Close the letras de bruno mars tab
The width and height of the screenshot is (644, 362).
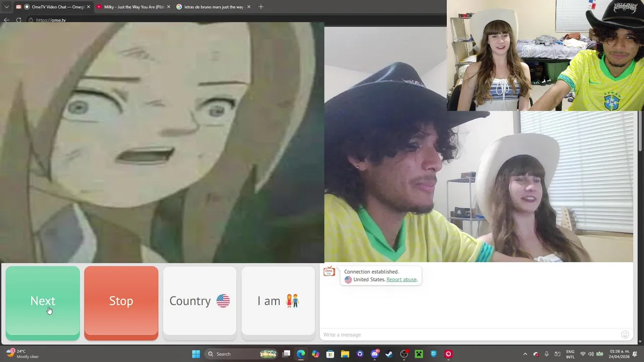(249, 7)
